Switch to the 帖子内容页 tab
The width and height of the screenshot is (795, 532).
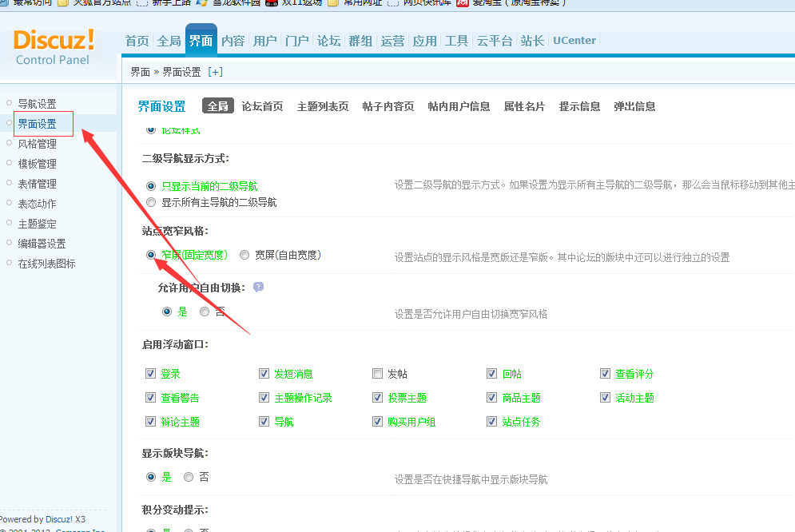(388, 105)
